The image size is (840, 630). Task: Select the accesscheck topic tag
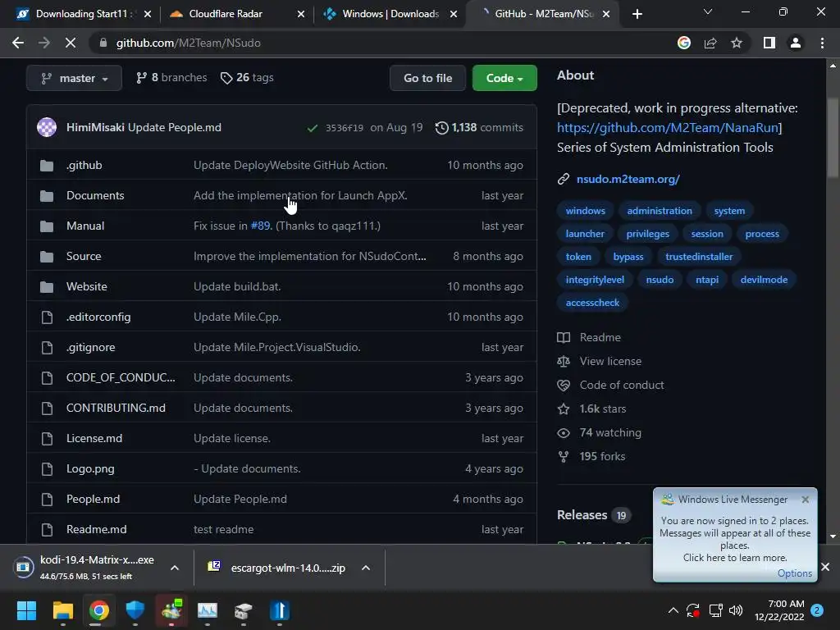point(592,303)
